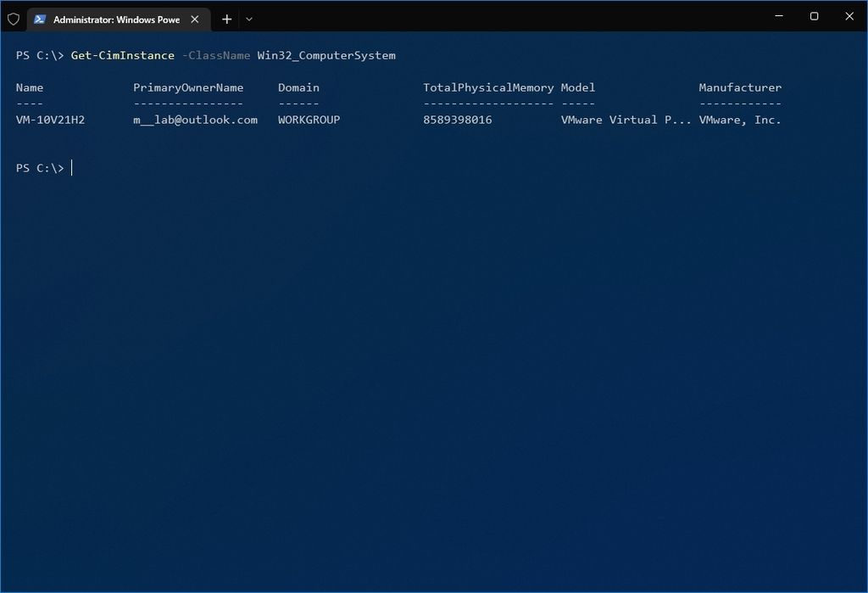Click the PrimaryOwnerName column header

[188, 87]
